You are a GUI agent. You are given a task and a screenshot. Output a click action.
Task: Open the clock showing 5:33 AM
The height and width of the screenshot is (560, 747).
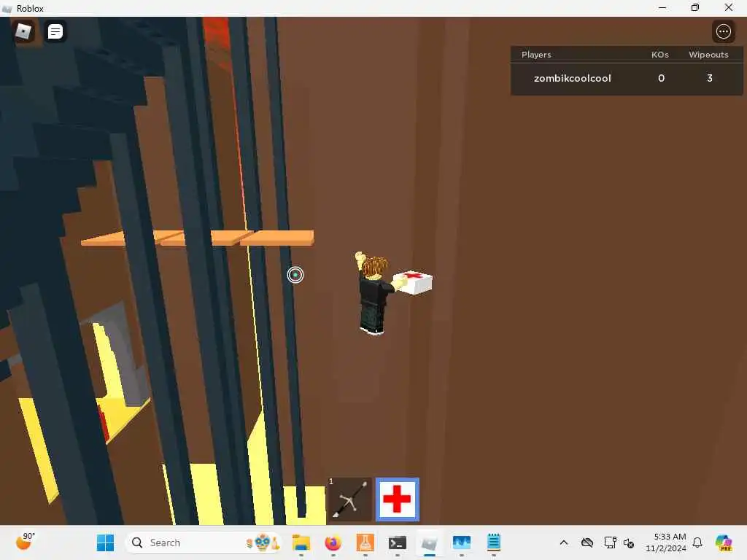click(665, 542)
